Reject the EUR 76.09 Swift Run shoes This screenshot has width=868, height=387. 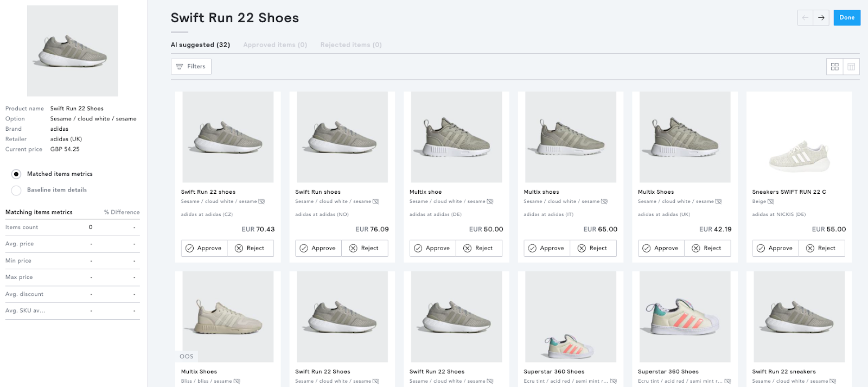(x=365, y=248)
